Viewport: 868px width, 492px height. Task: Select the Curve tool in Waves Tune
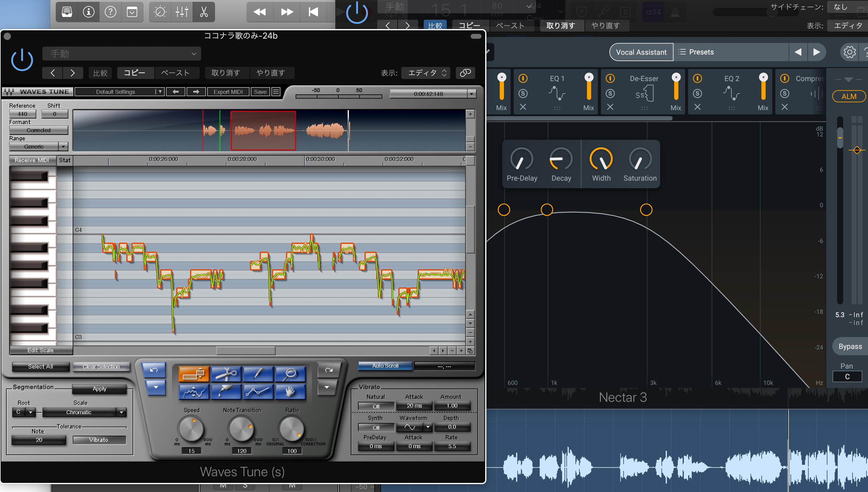[194, 392]
